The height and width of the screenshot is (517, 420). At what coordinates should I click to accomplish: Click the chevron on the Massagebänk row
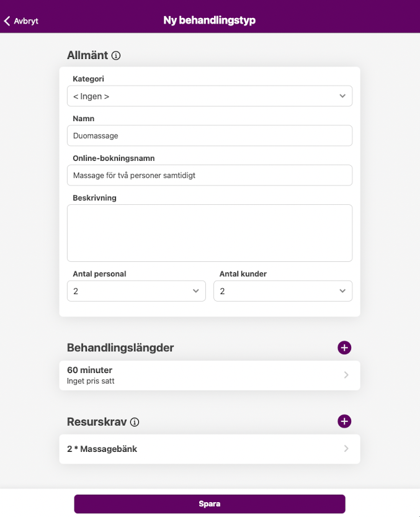pyautogui.click(x=346, y=449)
